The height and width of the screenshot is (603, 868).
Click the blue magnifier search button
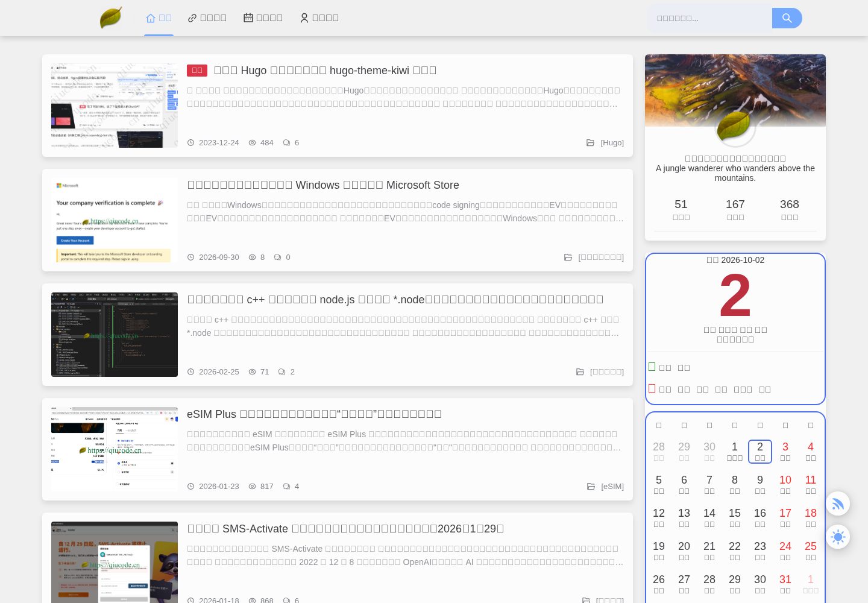click(x=787, y=18)
